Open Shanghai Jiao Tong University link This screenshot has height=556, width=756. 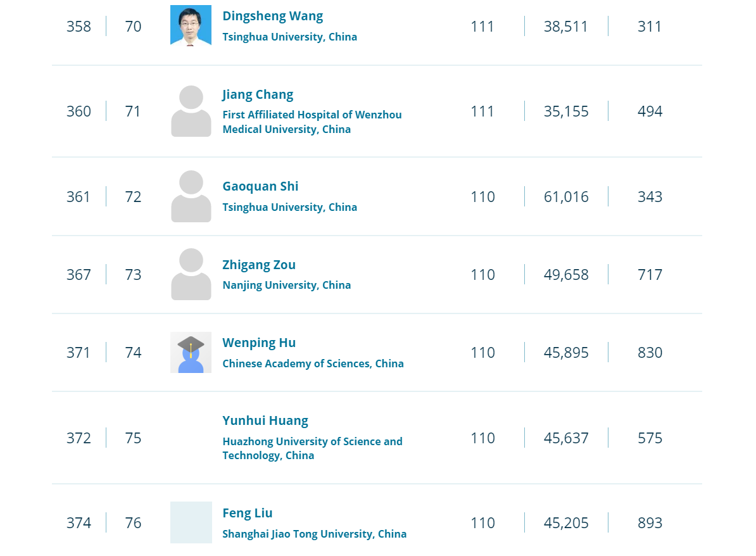pos(314,534)
